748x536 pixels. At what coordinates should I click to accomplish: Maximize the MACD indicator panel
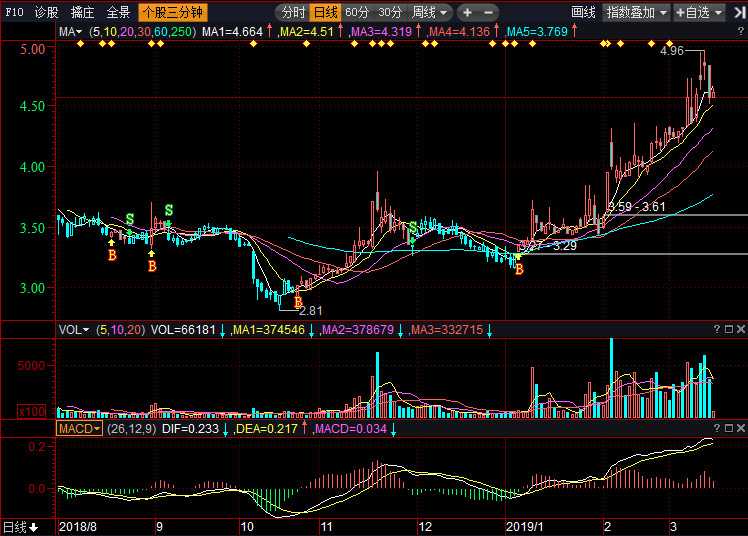[x=727, y=428]
